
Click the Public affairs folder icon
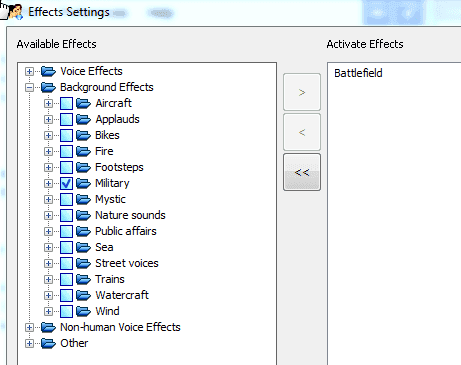point(83,231)
